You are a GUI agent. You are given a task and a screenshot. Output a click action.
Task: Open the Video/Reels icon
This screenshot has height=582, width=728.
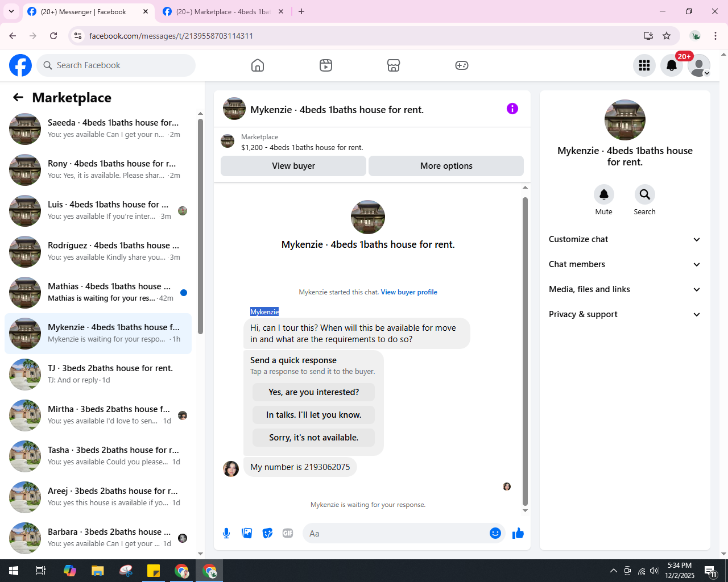(326, 65)
